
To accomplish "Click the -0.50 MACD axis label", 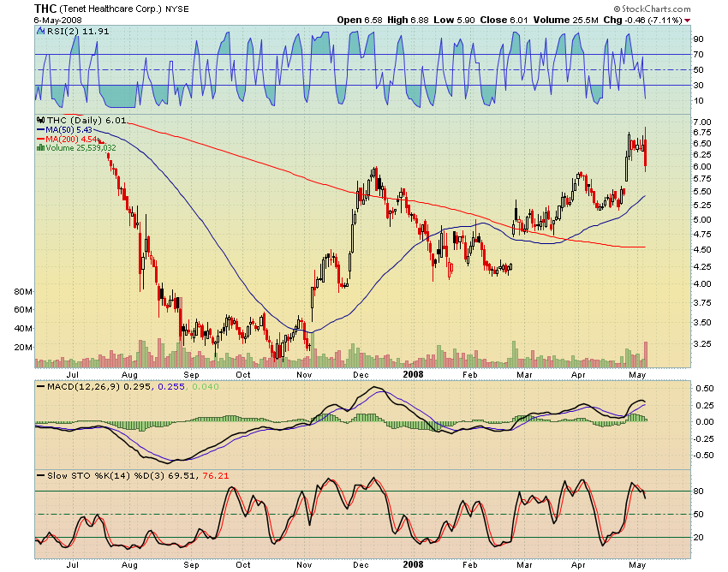I will 704,455.
